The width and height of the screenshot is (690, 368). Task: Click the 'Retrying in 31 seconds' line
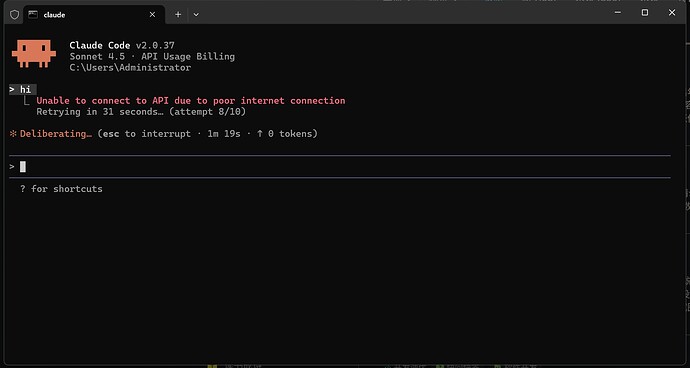(141, 112)
